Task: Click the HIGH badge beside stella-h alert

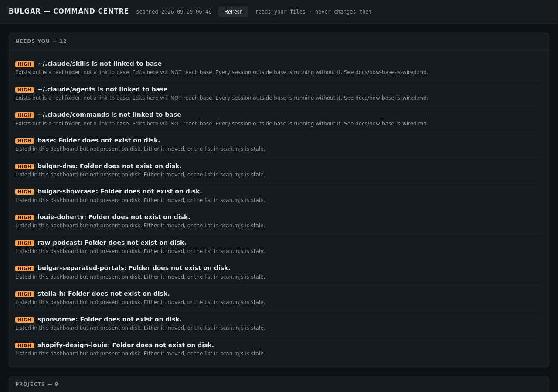Action: 24,294
